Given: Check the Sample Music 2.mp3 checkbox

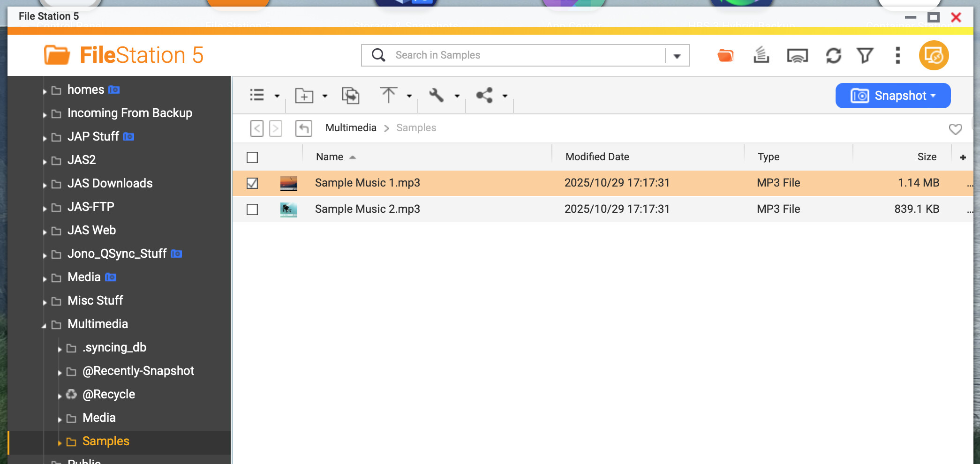Looking at the screenshot, I should 252,210.
